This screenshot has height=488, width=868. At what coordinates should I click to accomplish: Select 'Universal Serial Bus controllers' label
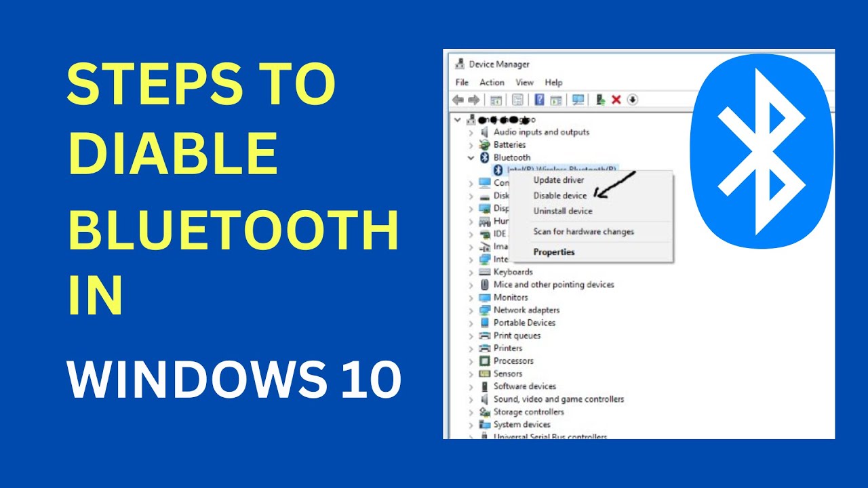pyautogui.click(x=550, y=436)
